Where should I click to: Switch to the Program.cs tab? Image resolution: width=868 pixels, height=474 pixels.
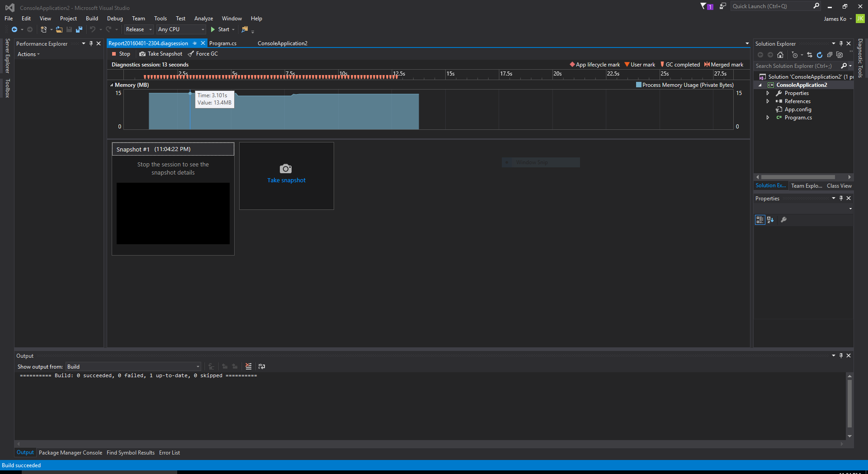[224, 43]
